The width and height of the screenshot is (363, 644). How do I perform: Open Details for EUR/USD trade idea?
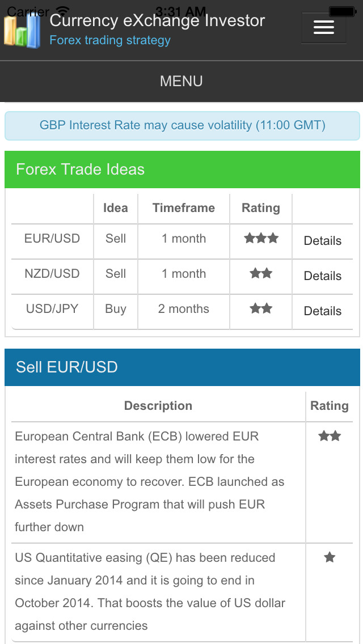pyautogui.click(x=322, y=241)
